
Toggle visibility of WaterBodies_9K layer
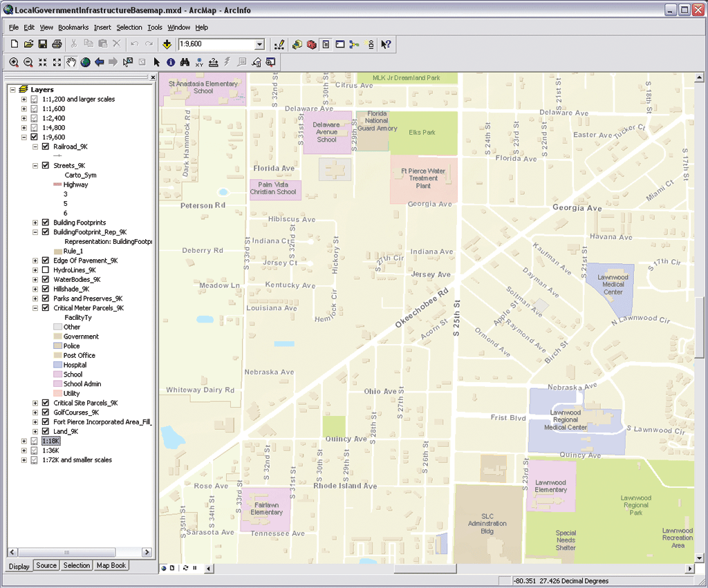click(x=46, y=280)
